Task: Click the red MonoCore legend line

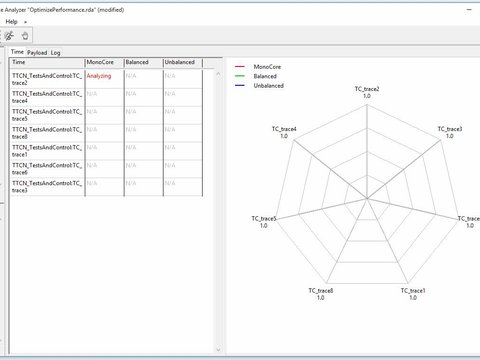Action: 240,67
